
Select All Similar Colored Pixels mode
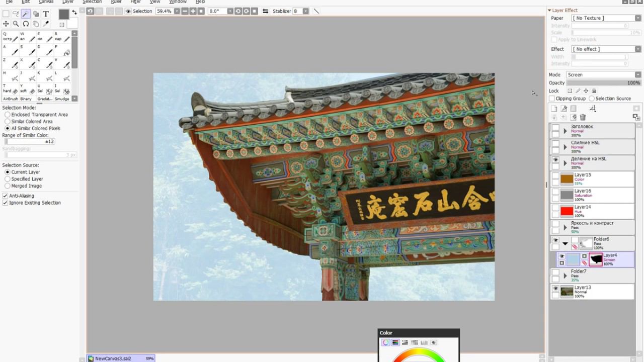pos(8,129)
